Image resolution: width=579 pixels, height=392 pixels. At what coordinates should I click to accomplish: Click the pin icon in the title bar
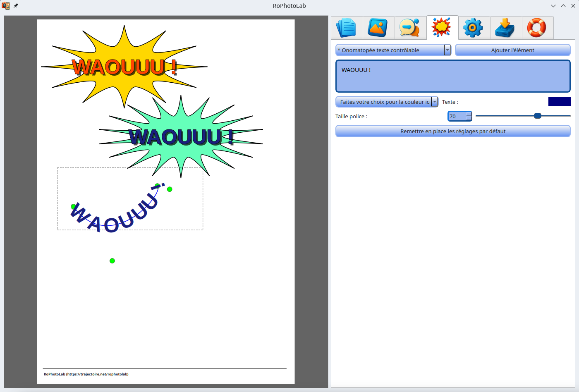[16, 6]
